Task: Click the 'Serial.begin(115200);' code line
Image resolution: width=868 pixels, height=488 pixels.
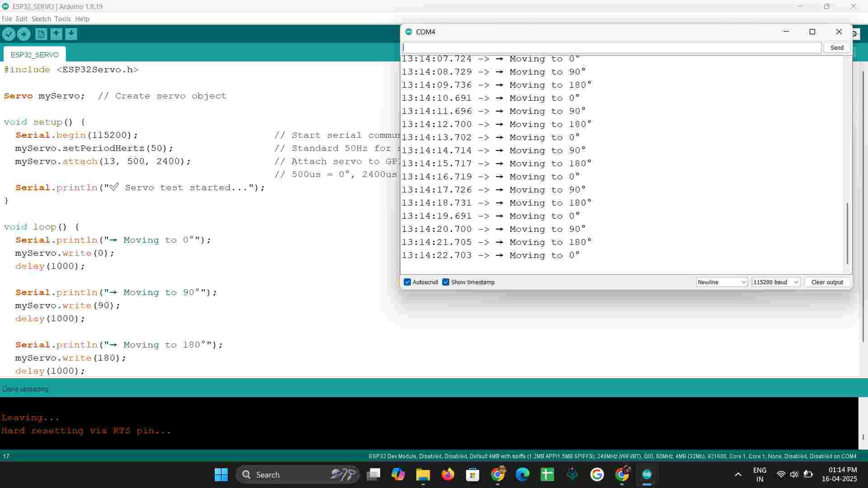Action: click(77, 135)
